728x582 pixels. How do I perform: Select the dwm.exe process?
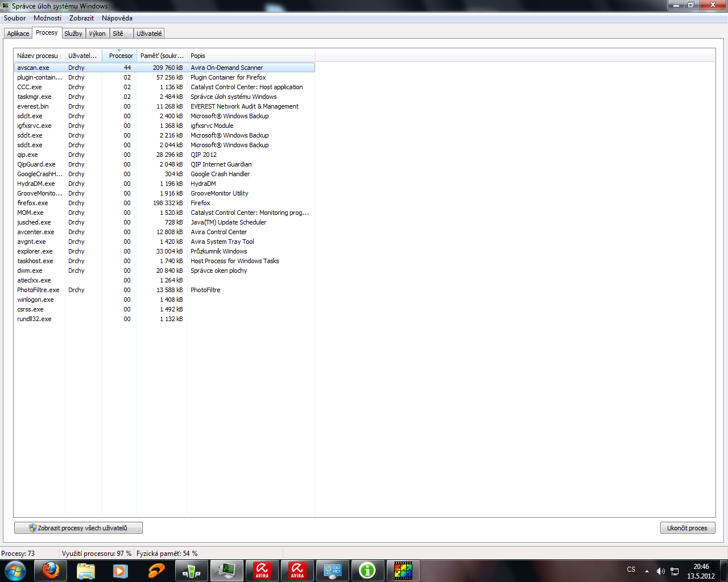[164, 271]
